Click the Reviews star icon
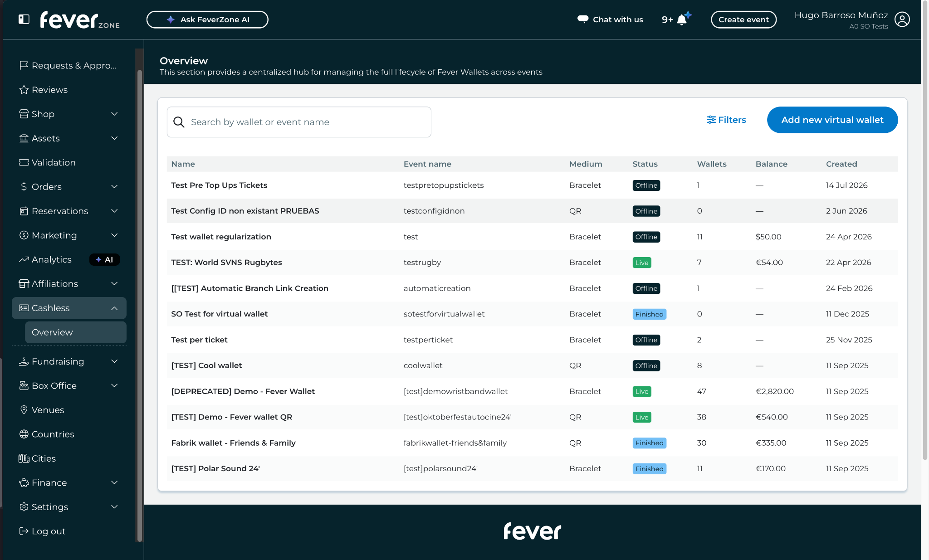 [24, 90]
